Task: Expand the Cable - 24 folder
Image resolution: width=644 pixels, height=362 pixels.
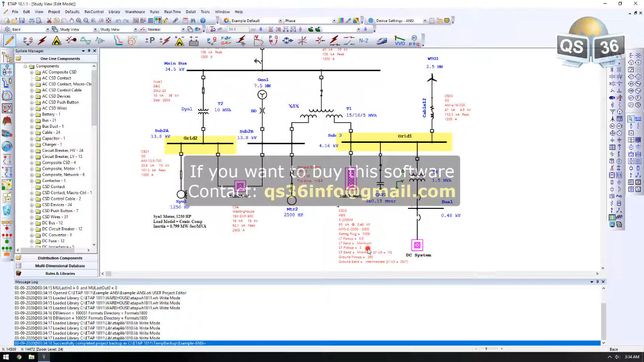Action: coord(32,132)
